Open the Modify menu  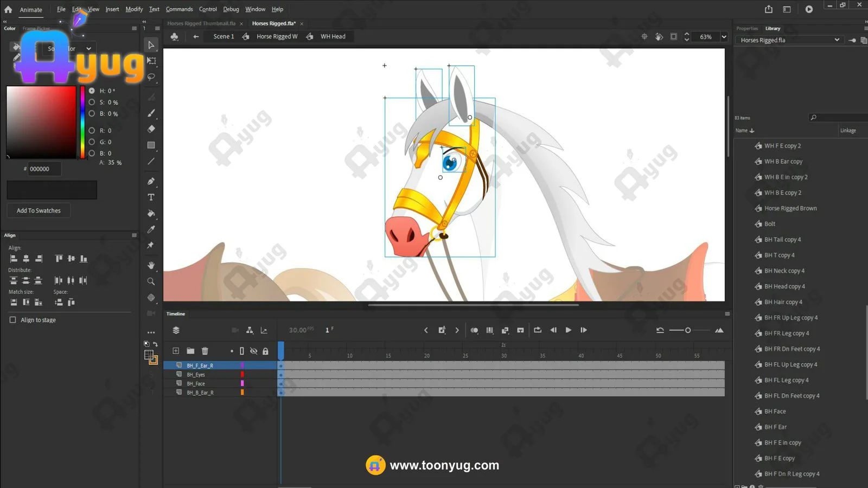[x=134, y=9]
